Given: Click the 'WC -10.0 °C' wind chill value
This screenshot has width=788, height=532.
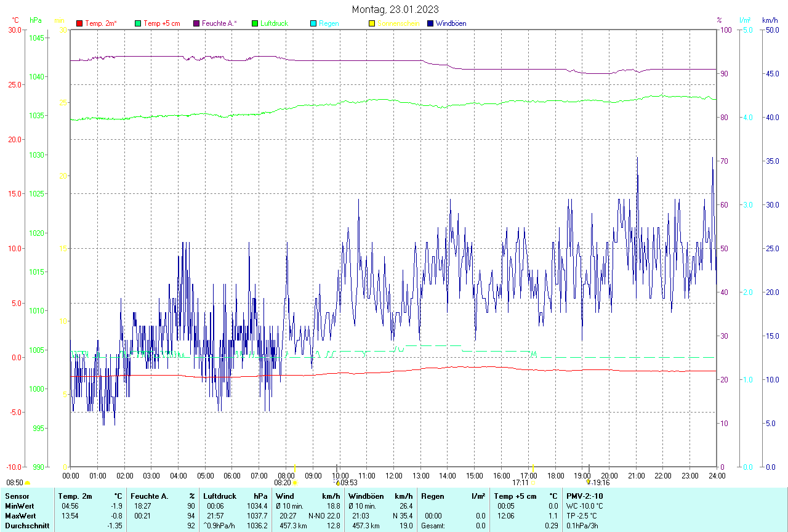Looking at the screenshot, I should 585,506.
